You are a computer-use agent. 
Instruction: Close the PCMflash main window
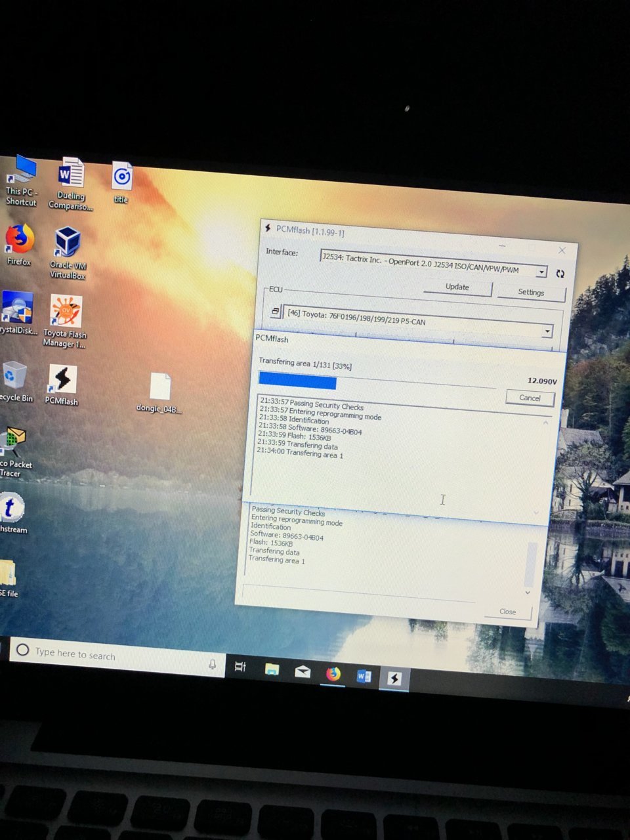click(x=562, y=250)
